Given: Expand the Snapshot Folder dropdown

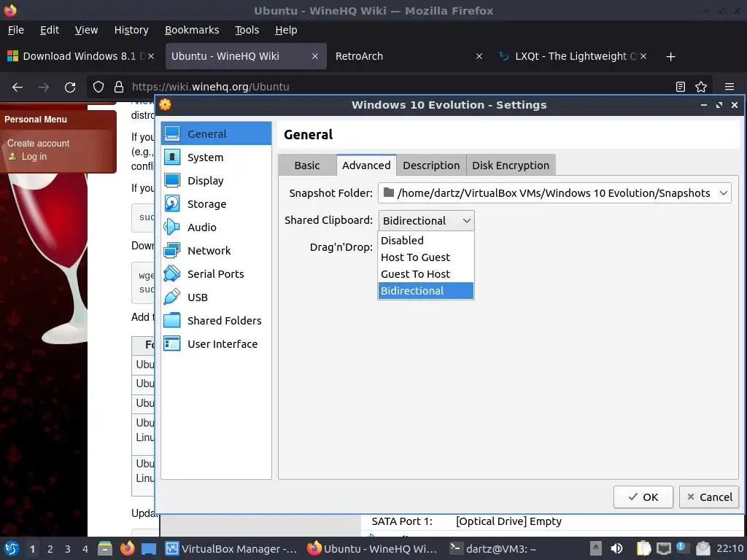Looking at the screenshot, I should 723,192.
